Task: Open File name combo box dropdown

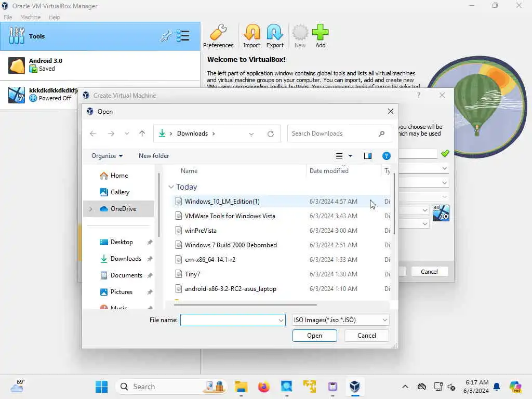Action: pyautogui.click(x=281, y=320)
